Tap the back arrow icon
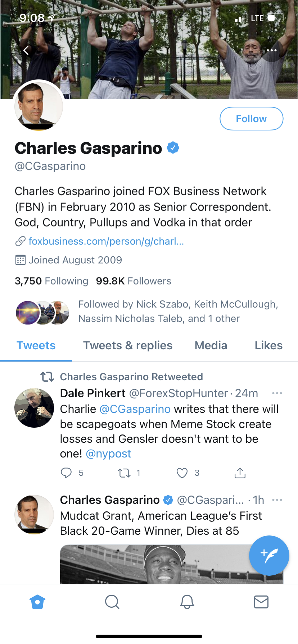The width and height of the screenshot is (298, 644). tap(26, 50)
